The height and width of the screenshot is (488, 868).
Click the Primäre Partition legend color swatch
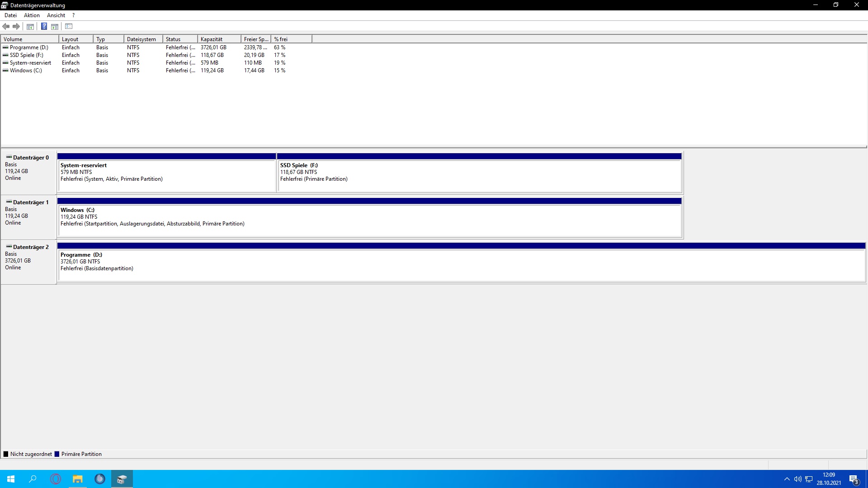pos(57,454)
